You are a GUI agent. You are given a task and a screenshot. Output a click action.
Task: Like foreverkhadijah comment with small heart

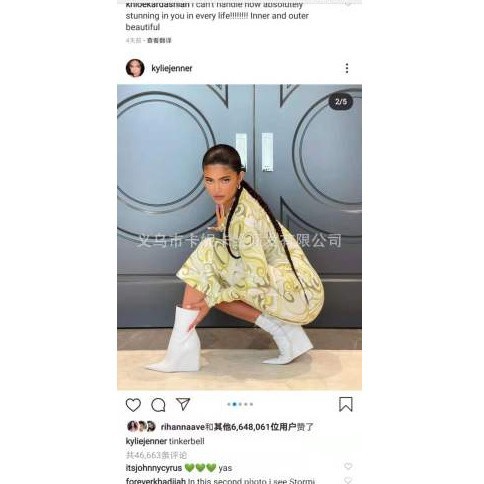click(348, 480)
